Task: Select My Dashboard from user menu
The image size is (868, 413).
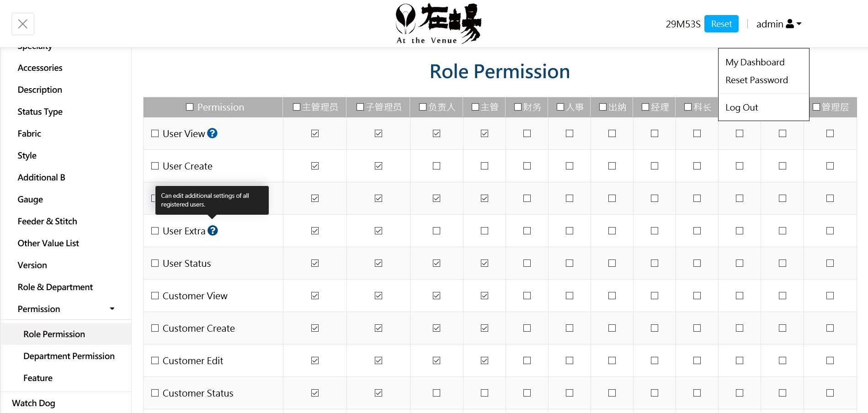Action: [755, 62]
